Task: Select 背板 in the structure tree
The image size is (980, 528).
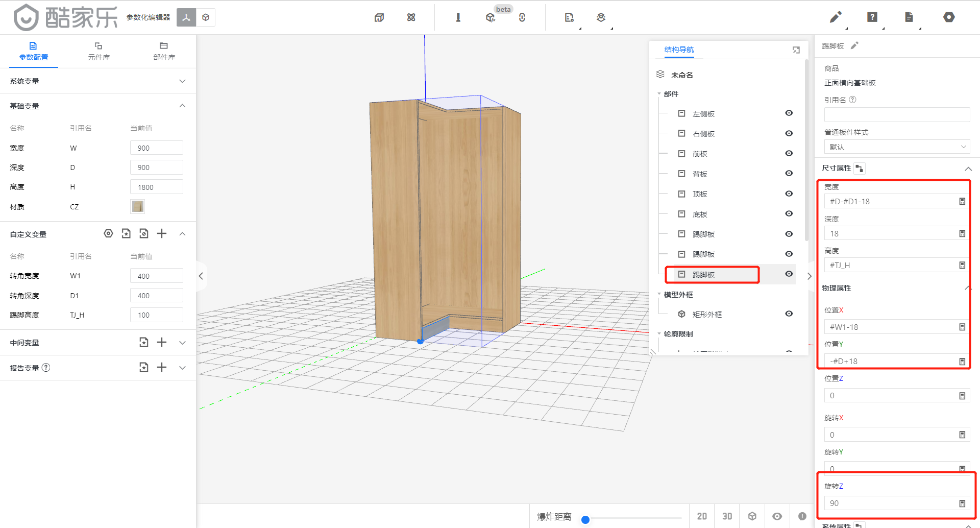Action: (x=700, y=174)
